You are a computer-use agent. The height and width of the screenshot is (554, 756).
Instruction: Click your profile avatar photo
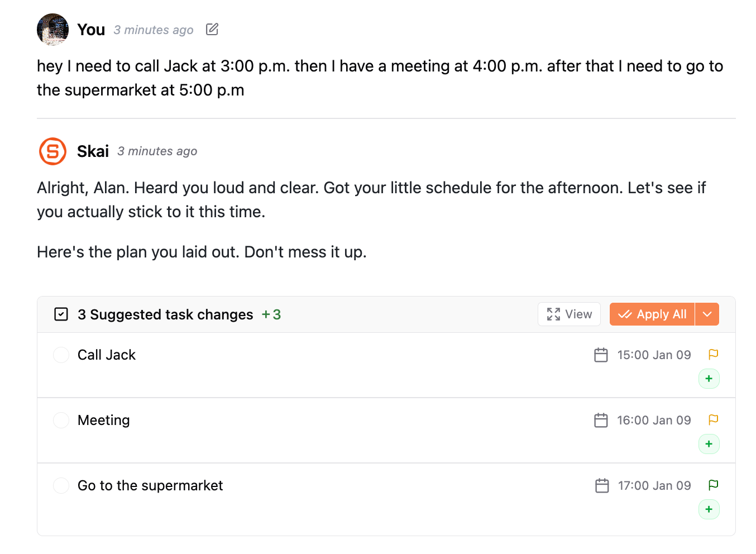(52, 30)
